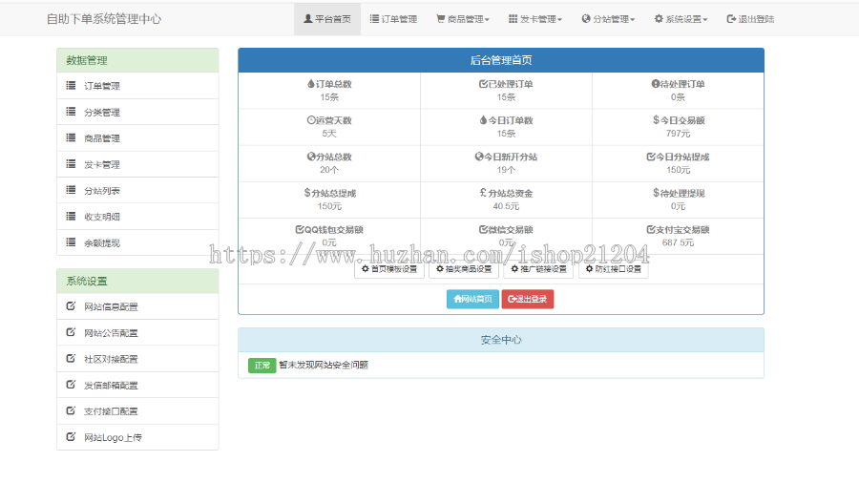The image size is (859, 504).
Task: Click list icon beside sidebar 商品管理
Action: (x=71, y=138)
